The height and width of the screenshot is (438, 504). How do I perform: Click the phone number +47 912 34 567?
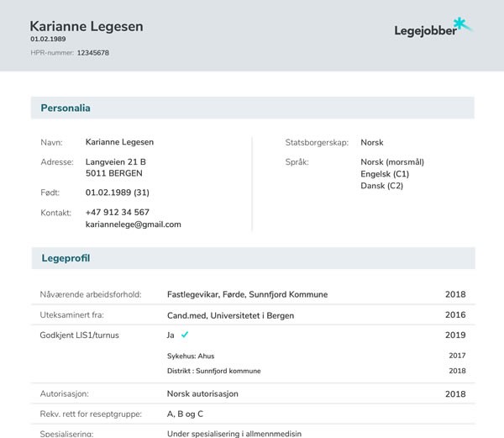click(117, 213)
